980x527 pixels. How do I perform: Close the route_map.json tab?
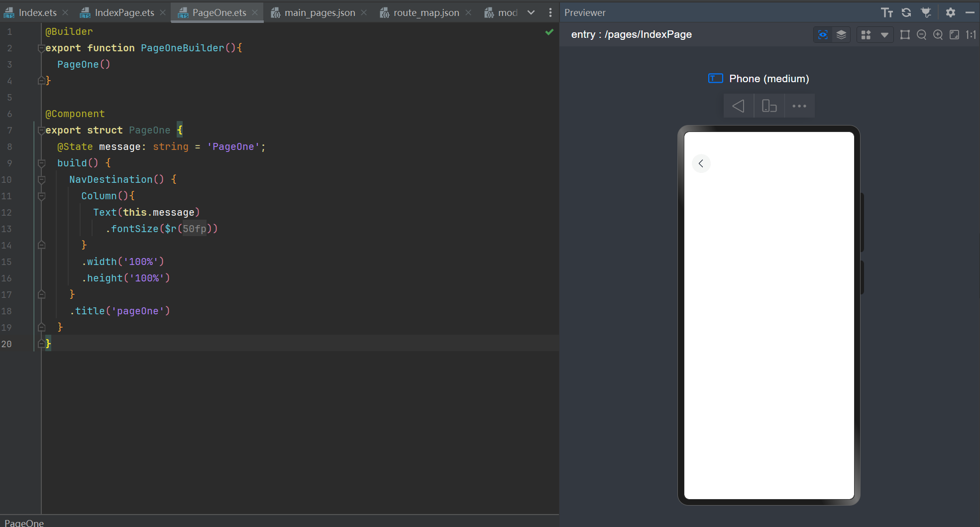pos(468,12)
